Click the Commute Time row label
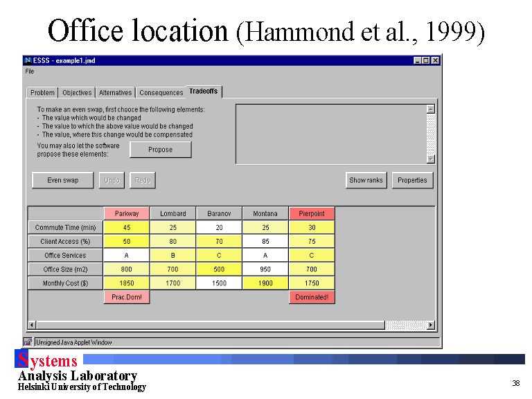Image resolution: width=532 pixels, height=399 pixels. point(65,227)
